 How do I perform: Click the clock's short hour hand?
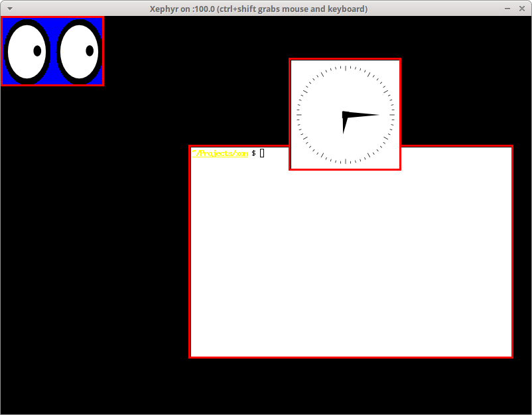point(344,125)
